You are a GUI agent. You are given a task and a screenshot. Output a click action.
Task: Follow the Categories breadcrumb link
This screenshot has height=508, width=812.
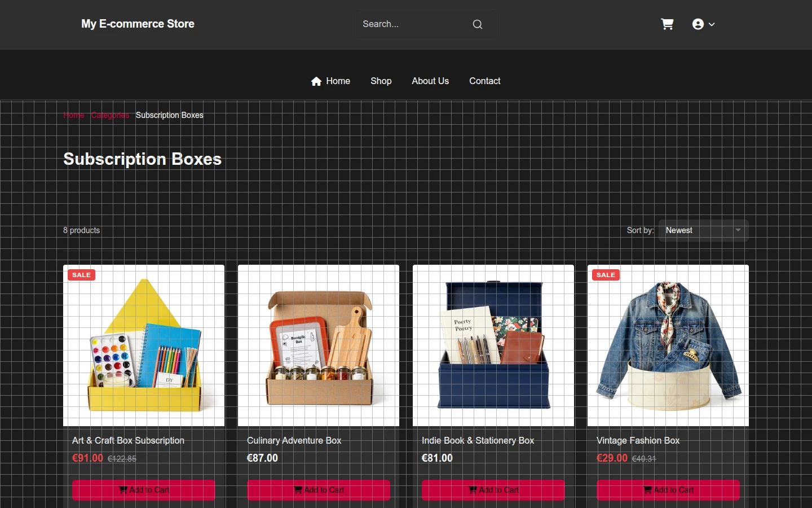[x=110, y=115]
